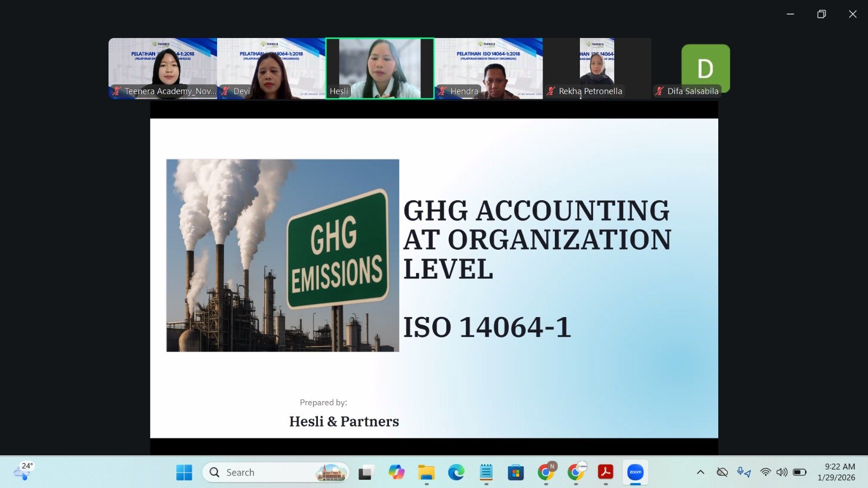868x488 pixels.
Task: Click the speaker volume tray icon
Action: pos(782,472)
